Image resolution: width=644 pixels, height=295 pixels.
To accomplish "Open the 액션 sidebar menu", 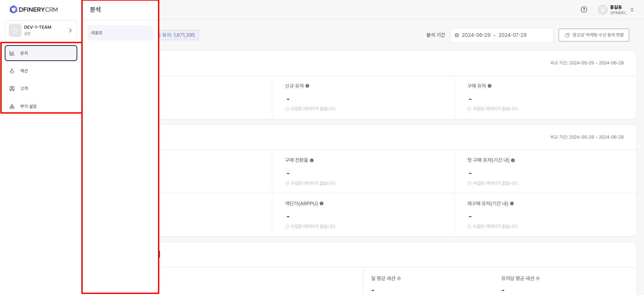I will tap(24, 71).
